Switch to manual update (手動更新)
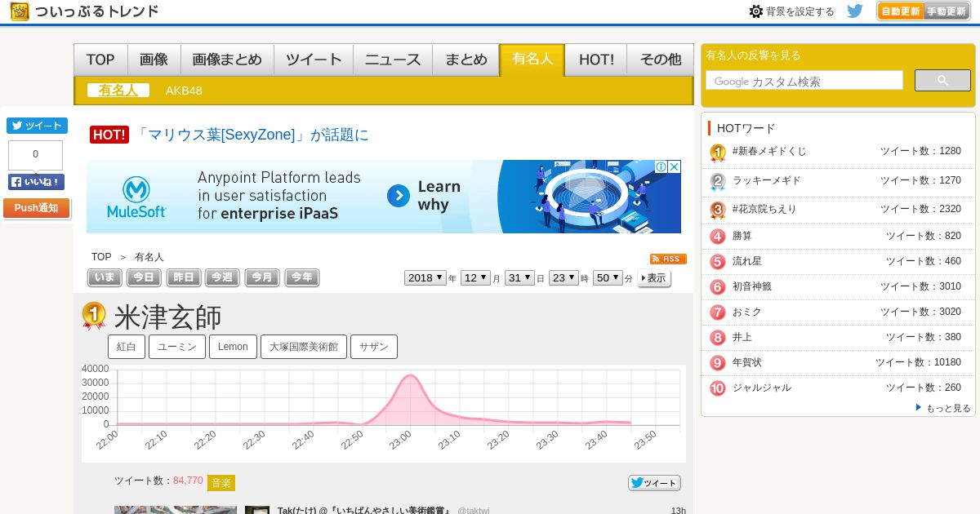The image size is (980, 514). (947, 11)
